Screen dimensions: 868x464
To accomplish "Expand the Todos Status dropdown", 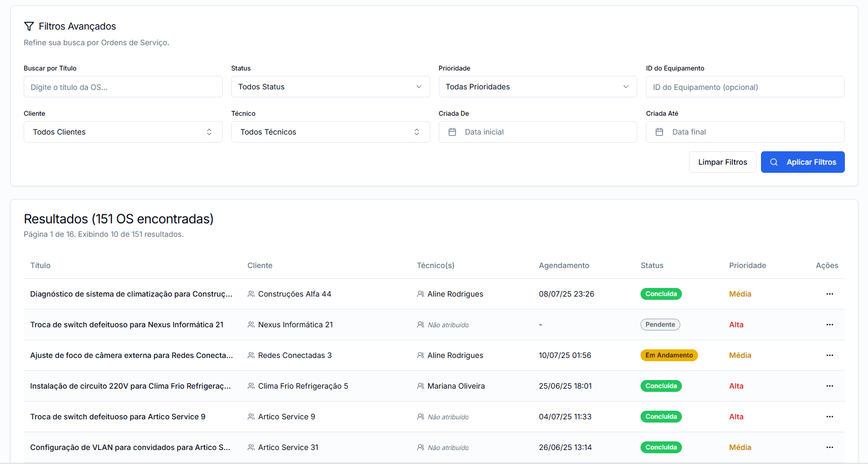I will coord(330,87).
